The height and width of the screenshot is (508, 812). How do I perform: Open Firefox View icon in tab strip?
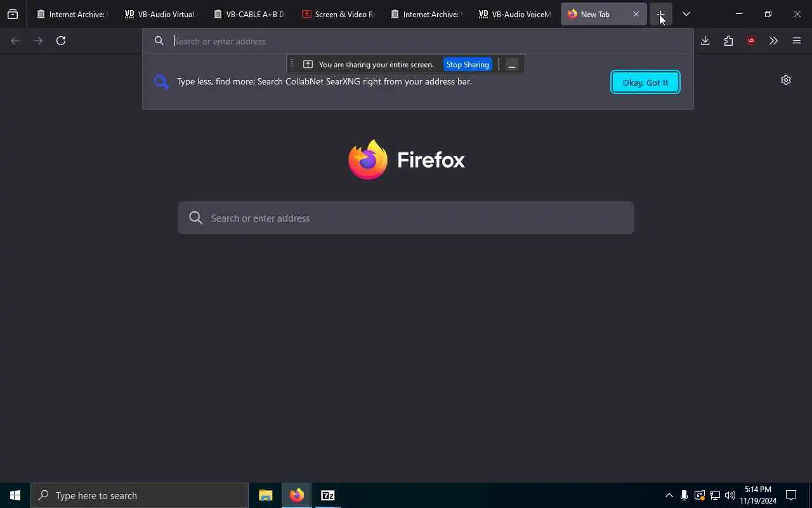13,14
